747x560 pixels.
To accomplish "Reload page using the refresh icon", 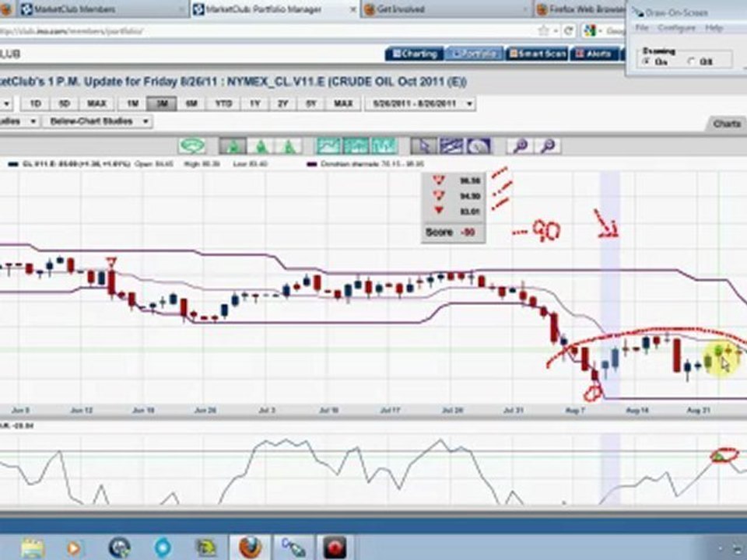I will [568, 31].
